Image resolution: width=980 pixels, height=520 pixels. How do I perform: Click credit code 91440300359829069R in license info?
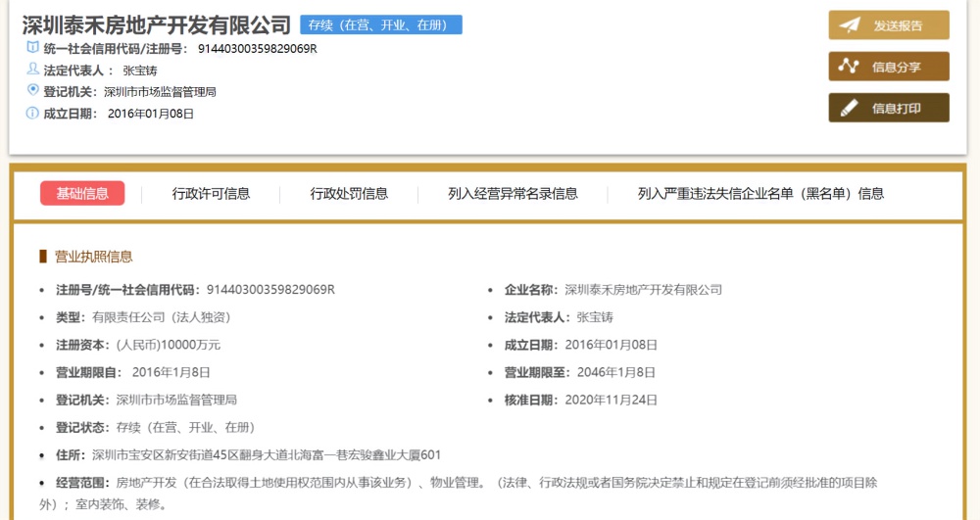point(270,290)
